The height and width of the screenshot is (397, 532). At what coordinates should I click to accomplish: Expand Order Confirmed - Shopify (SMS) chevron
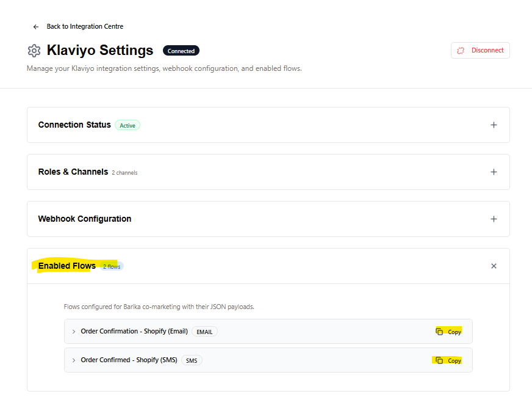coord(74,360)
